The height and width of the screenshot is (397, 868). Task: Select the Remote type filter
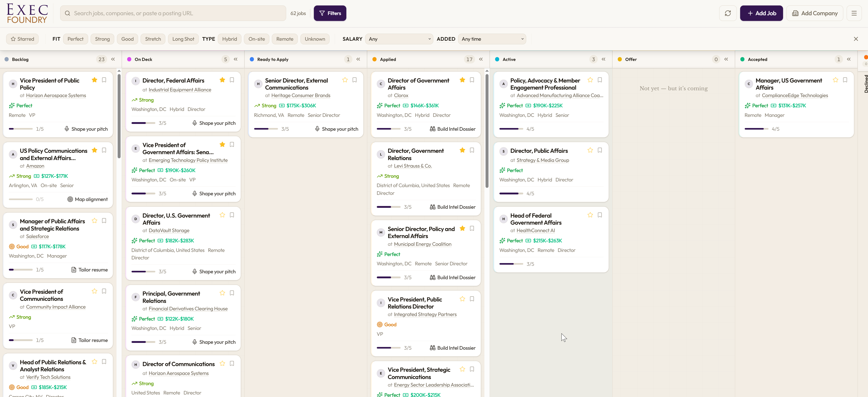click(285, 39)
